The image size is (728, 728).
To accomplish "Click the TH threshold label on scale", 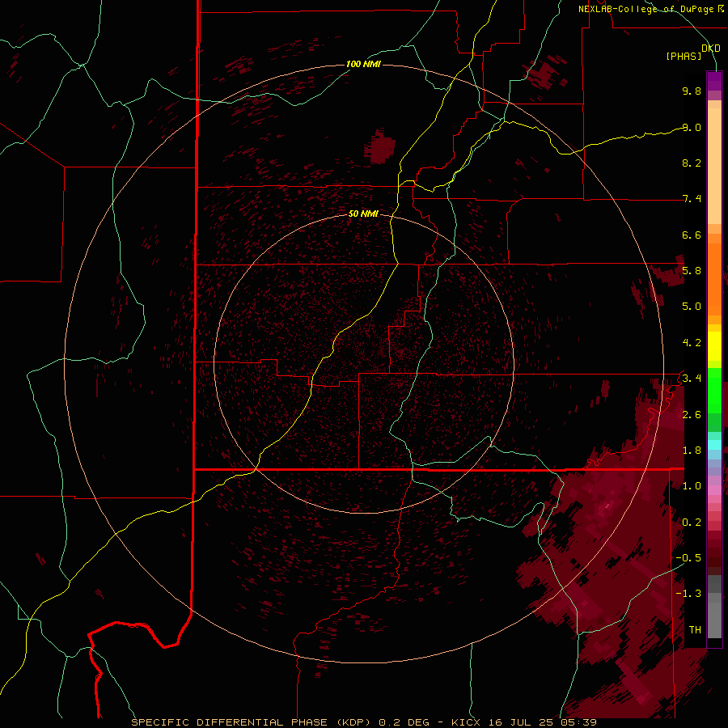I will coord(695,630).
